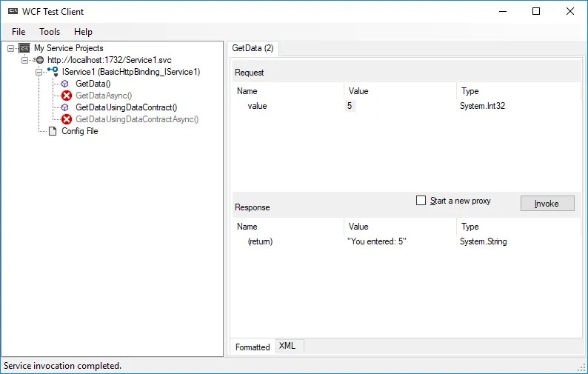Open the Config File entry
588x374 pixels.
80,131
